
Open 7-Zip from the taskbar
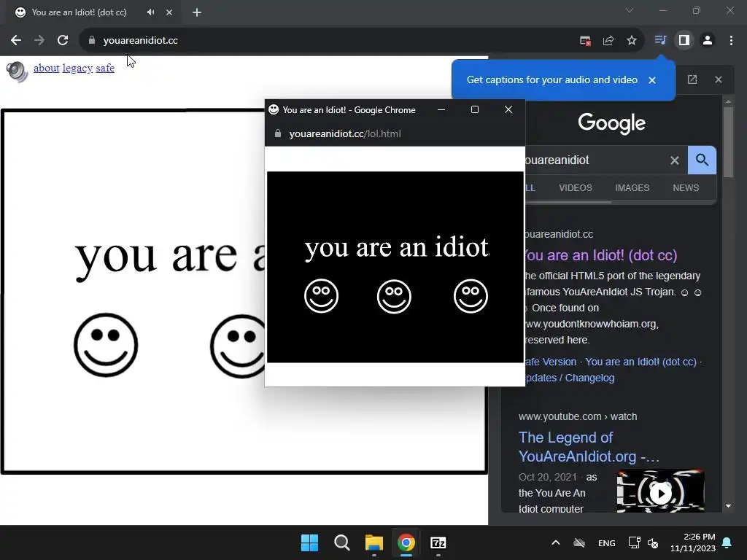click(x=438, y=542)
